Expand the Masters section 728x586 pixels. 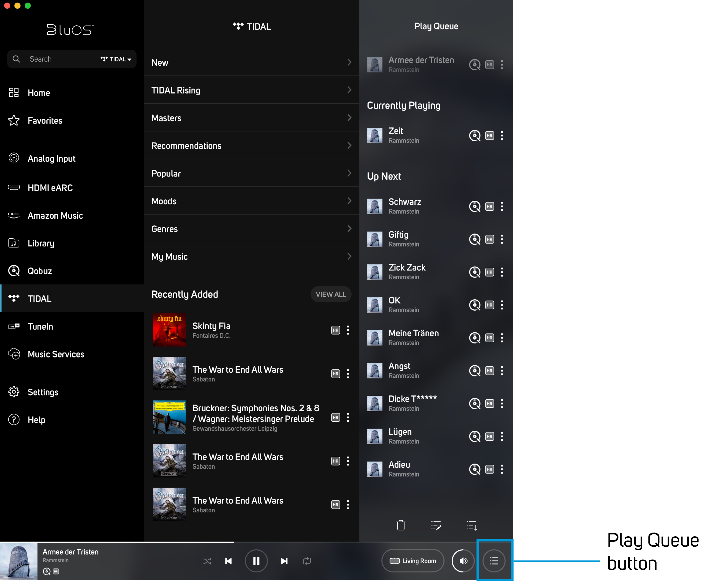tap(251, 117)
